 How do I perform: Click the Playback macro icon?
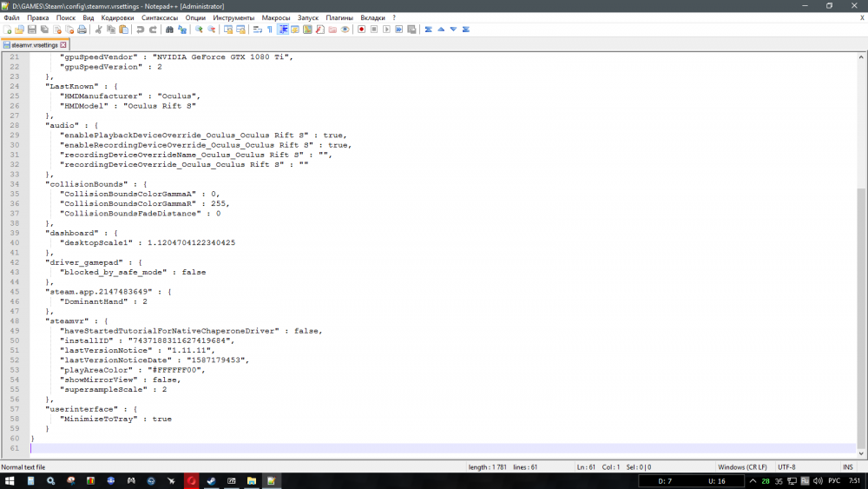386,30
